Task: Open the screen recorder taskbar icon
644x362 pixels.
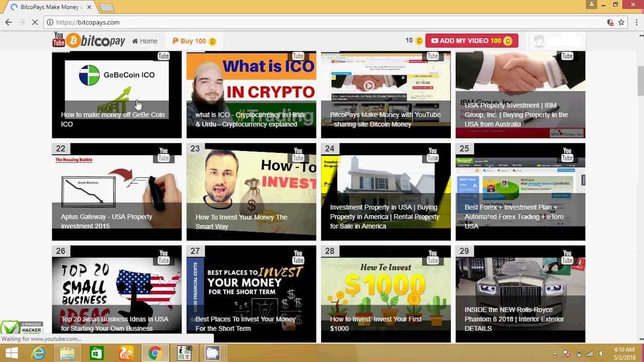Action: click(x=213, y=353)
